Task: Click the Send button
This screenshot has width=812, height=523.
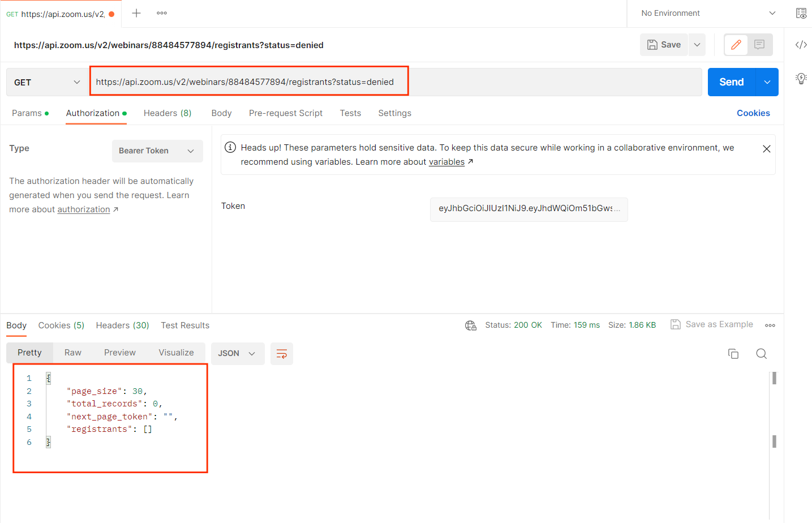Action: click(732, 82)
